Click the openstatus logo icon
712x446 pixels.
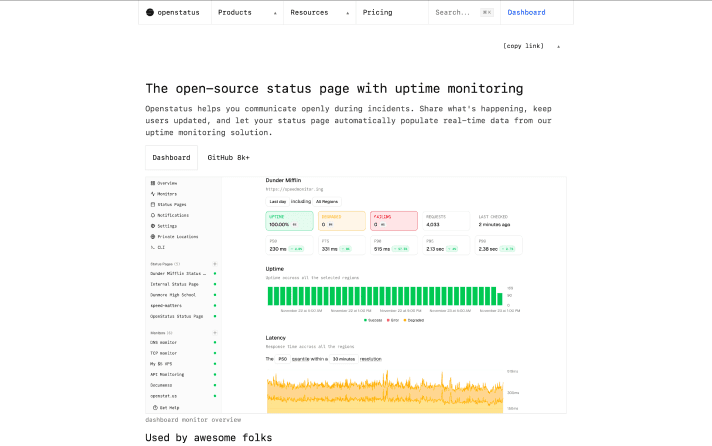(150, 12)
